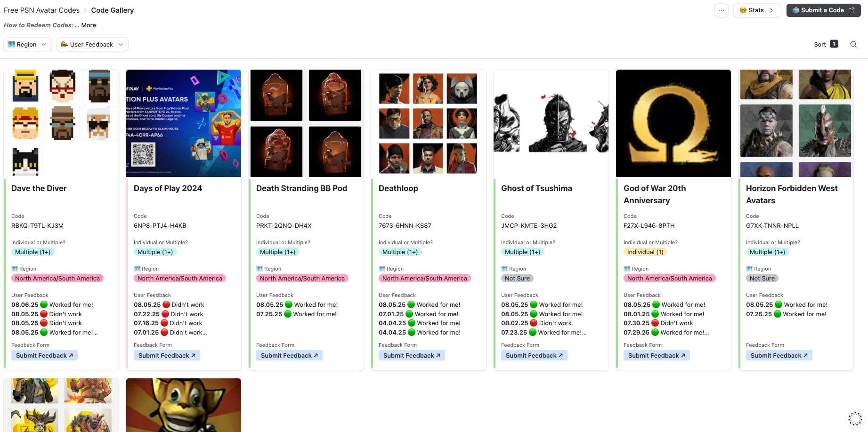The width and height of the screenshot is (868, 432).
Task: Click the map icon in Region filter
Action: tap(11, 44)
